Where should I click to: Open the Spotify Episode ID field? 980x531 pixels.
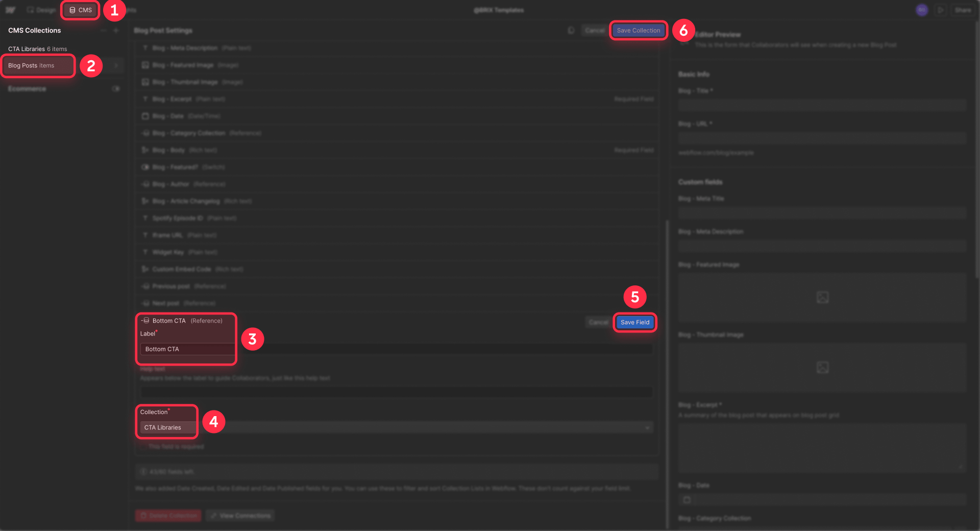pyautogui.click(x=397, y=218)
